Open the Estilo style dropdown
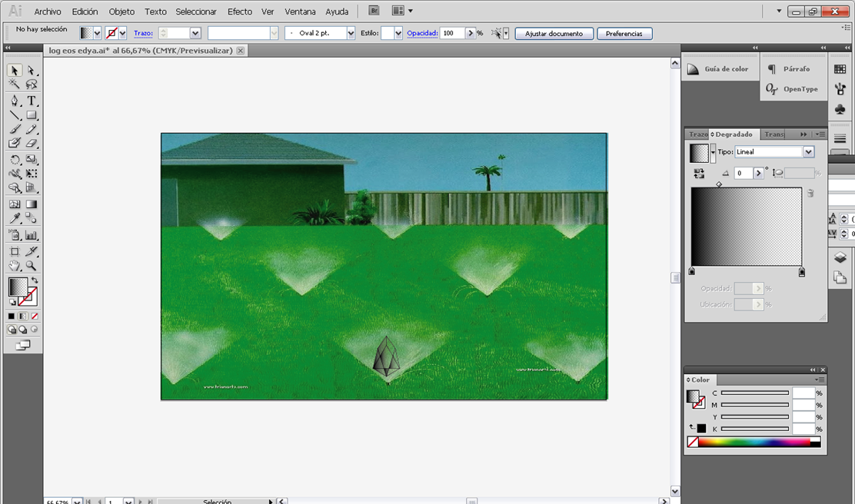The width and height of the screenshot is (855, 504). coord(398,34)
